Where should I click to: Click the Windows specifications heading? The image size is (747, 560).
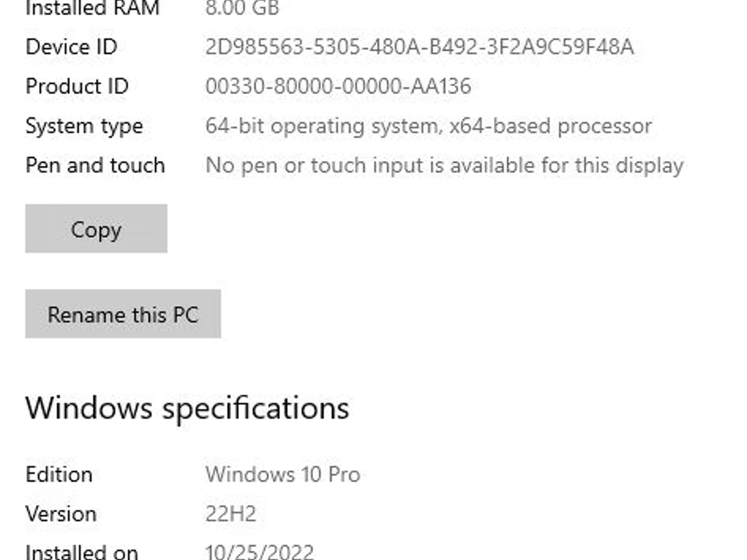(187, 409)
